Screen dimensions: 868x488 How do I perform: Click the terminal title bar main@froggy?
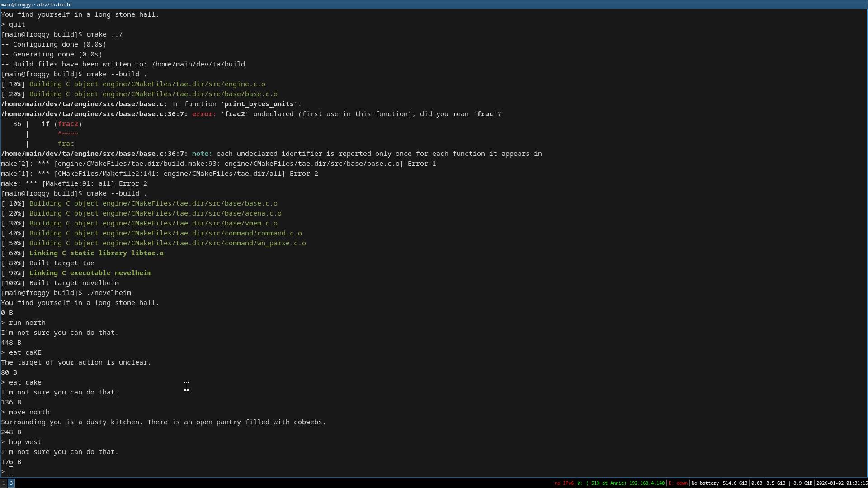pyautogui.click(x=36, y=5)
